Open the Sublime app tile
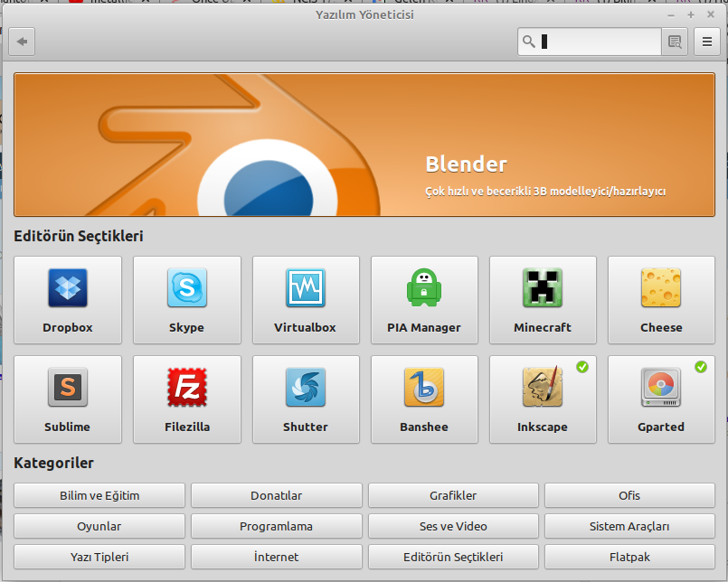This screenshot has width=728, height=582. coord(68,399)
